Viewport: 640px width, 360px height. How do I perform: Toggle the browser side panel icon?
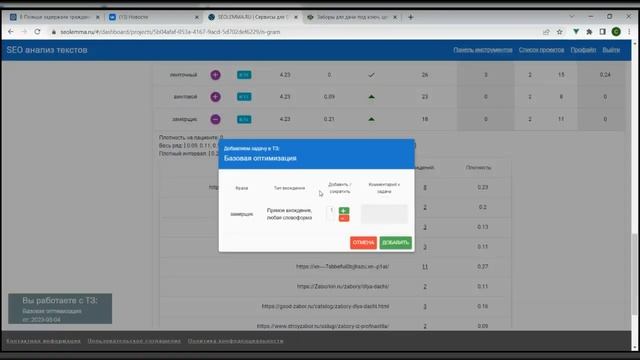click(602, 32)
